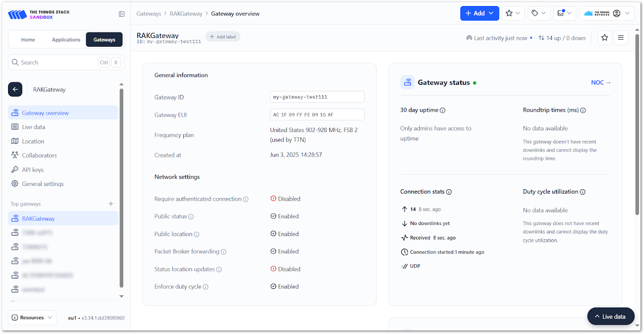Image resolution: width=644 pixels, height=334 pixels.
Task: Click the Add label button
Action: click(223, 37)
